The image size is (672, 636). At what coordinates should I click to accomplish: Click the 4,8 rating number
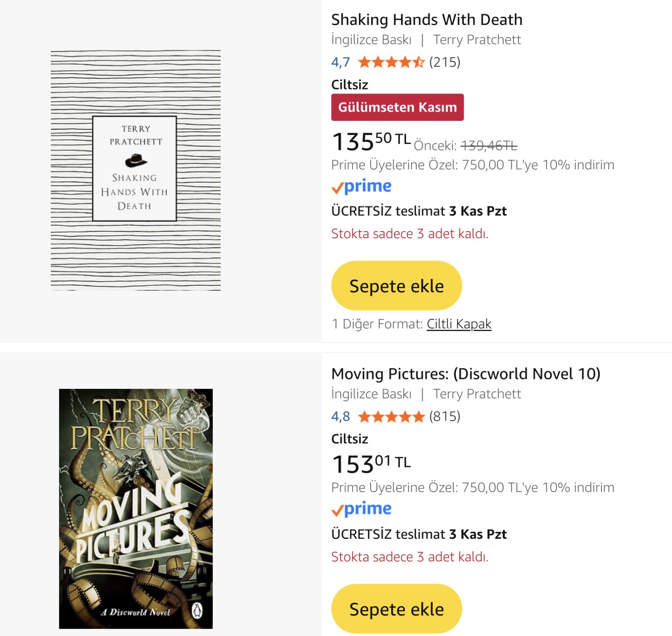pyautogui.click(x=340, y=417)
